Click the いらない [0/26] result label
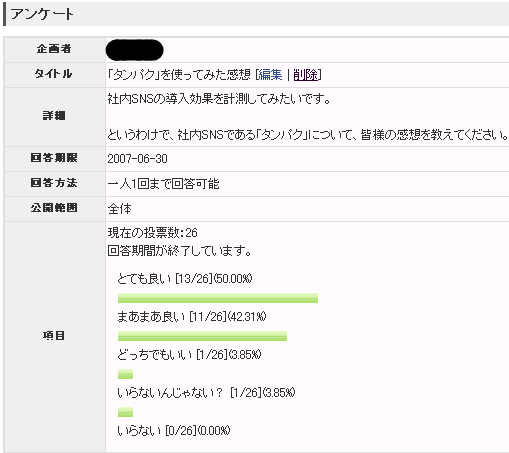The image size is (509, 453). point(174,431)
